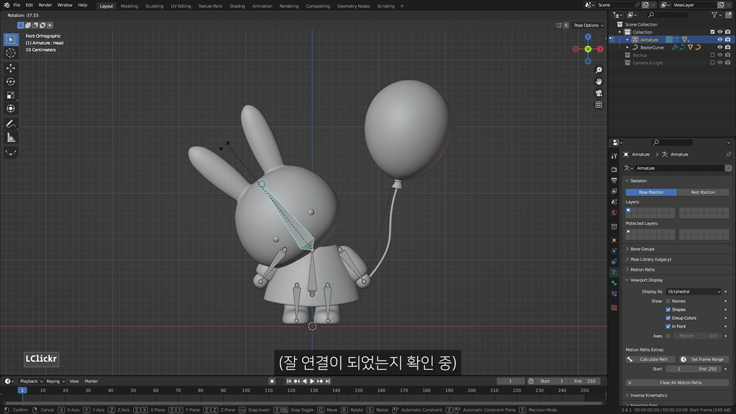The height and width of the screenshot is (414, 736).
Task: Open the File menu
Action: (x=16, y=5)
